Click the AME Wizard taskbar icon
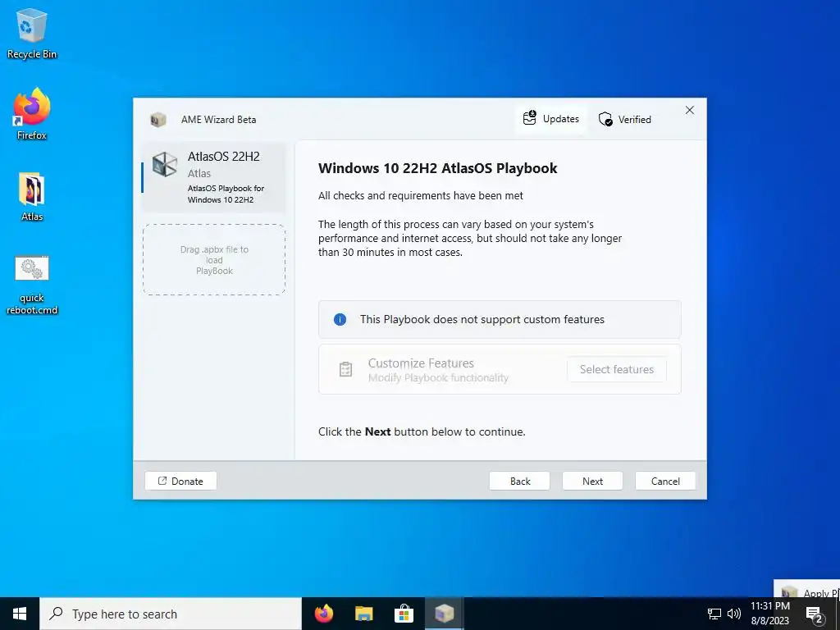 [444, 614]
